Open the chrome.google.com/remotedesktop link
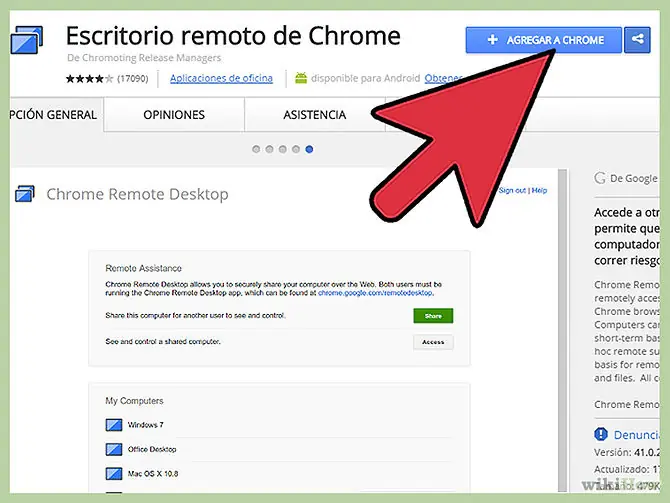670x503 pixels. [x=376, y=293]
